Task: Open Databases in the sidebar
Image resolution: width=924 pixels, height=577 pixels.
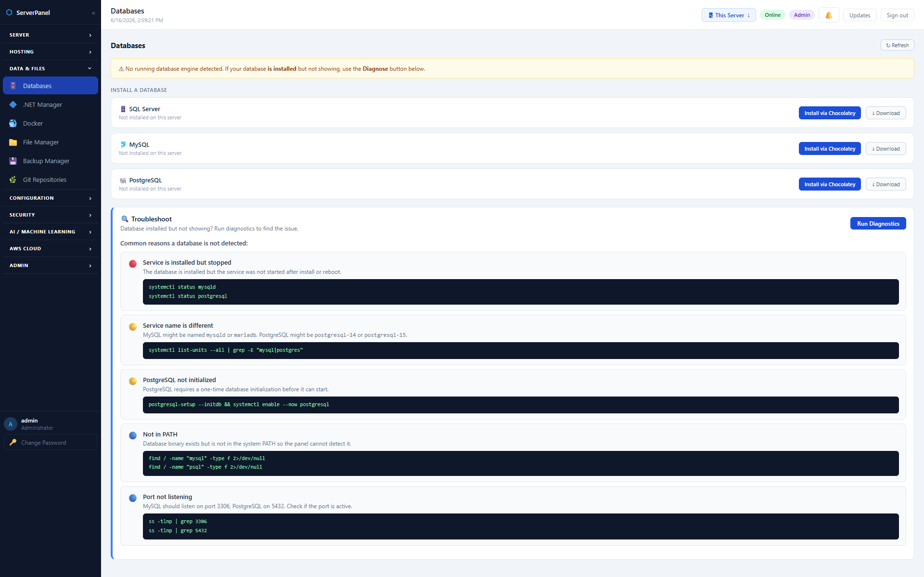Action: pos(50,86)
